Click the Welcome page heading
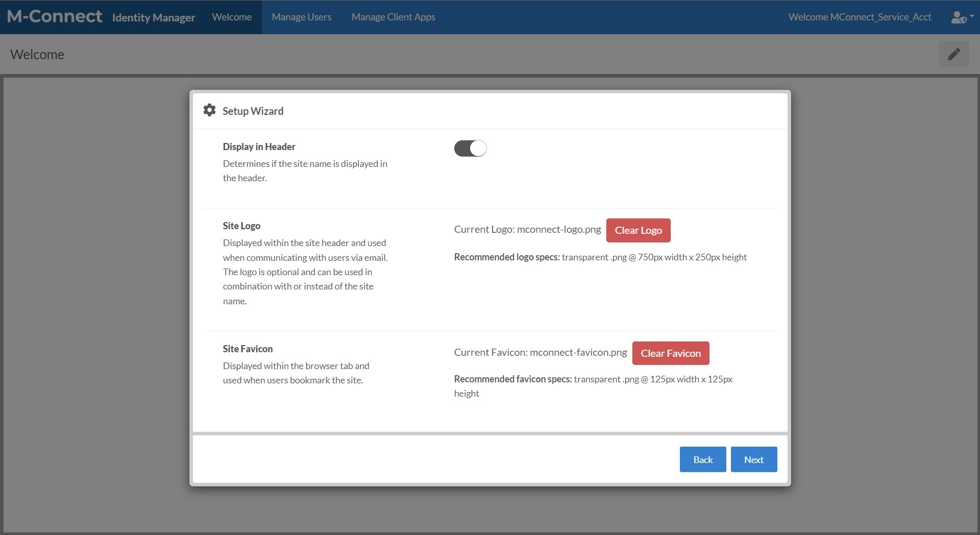Viewport: 980px width, 535px height. [37, 55]
